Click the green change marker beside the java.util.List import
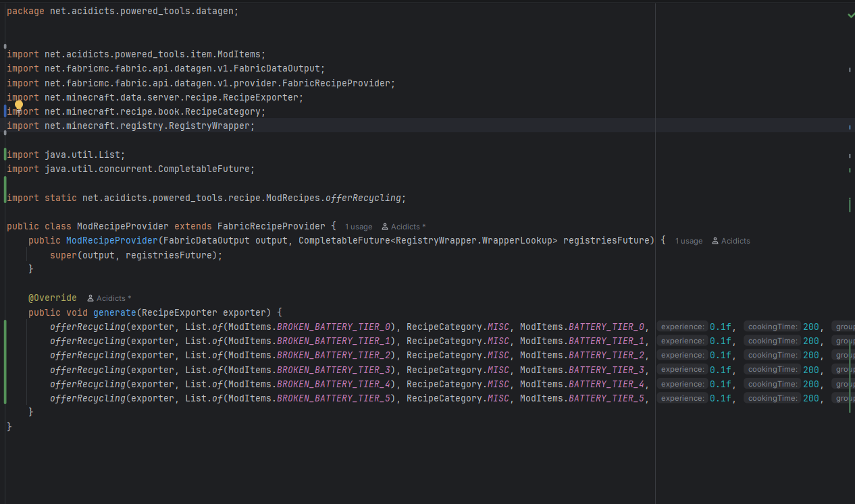The image size is (855, 504). pos(5,155)
